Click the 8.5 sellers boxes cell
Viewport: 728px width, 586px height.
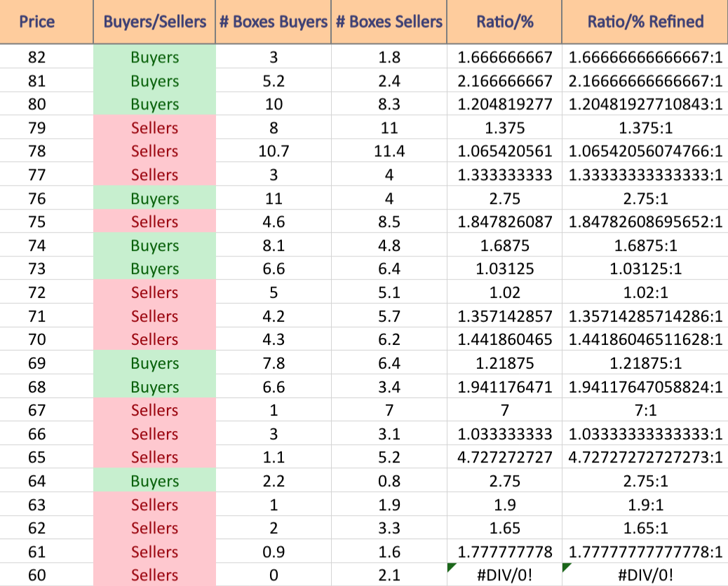[389, 222]
